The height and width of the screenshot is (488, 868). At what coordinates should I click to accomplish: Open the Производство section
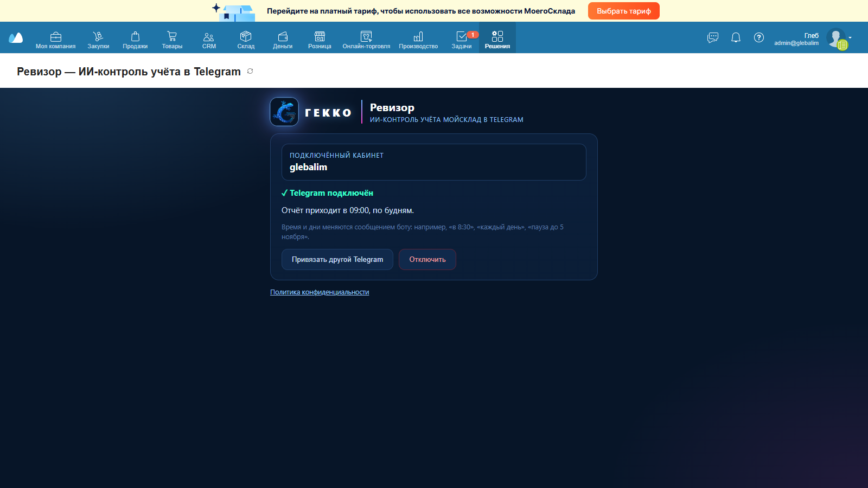coord(418,40)
